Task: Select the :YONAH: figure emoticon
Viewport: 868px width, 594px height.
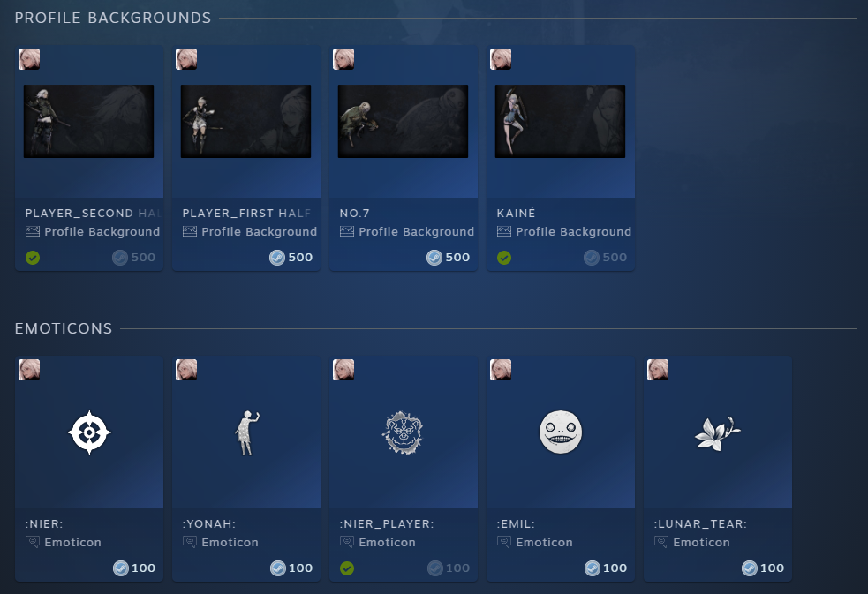Action: tap(246, 432)
